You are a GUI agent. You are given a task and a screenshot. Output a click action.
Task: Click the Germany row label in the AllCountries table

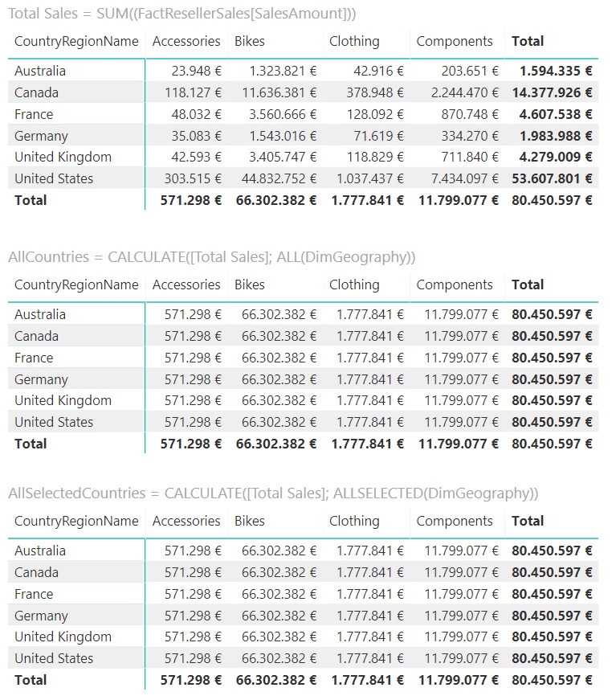click(41, 379)
